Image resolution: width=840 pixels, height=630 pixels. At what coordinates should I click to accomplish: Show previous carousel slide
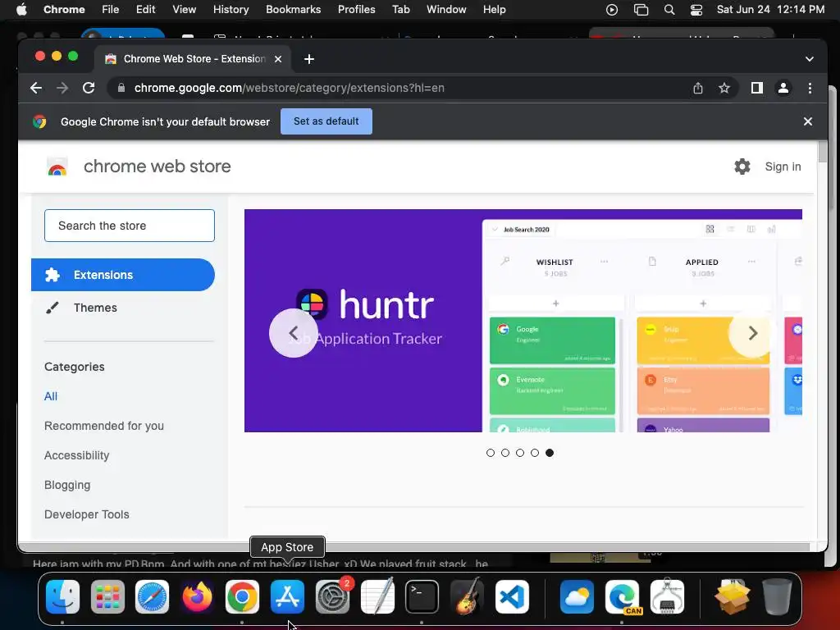294,333
